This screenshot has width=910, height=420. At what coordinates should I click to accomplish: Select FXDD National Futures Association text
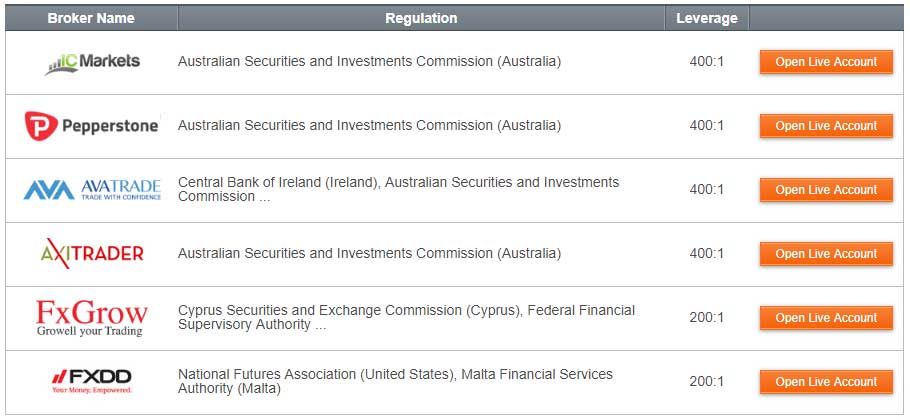(395, 381)
